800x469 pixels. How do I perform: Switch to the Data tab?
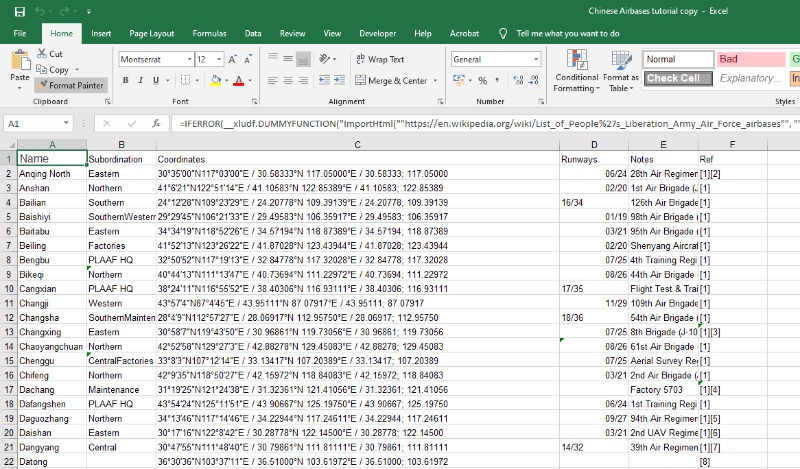[x=253, y=33]
